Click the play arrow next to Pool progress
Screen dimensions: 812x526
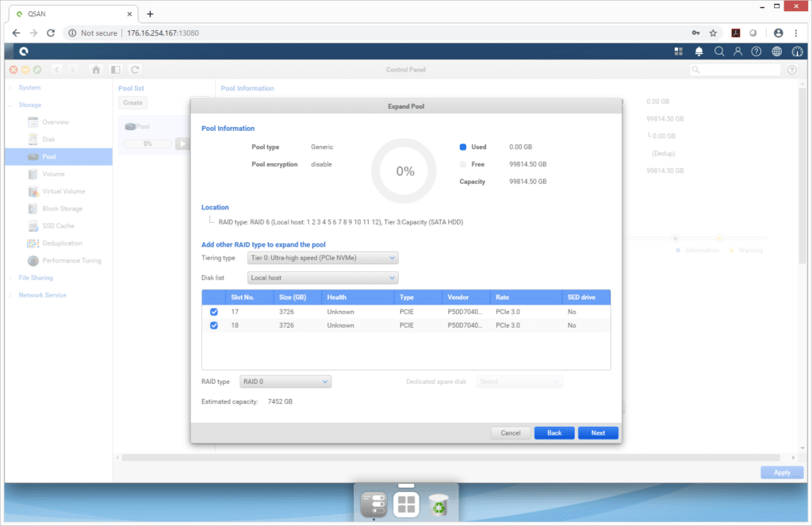pos(182,144)
